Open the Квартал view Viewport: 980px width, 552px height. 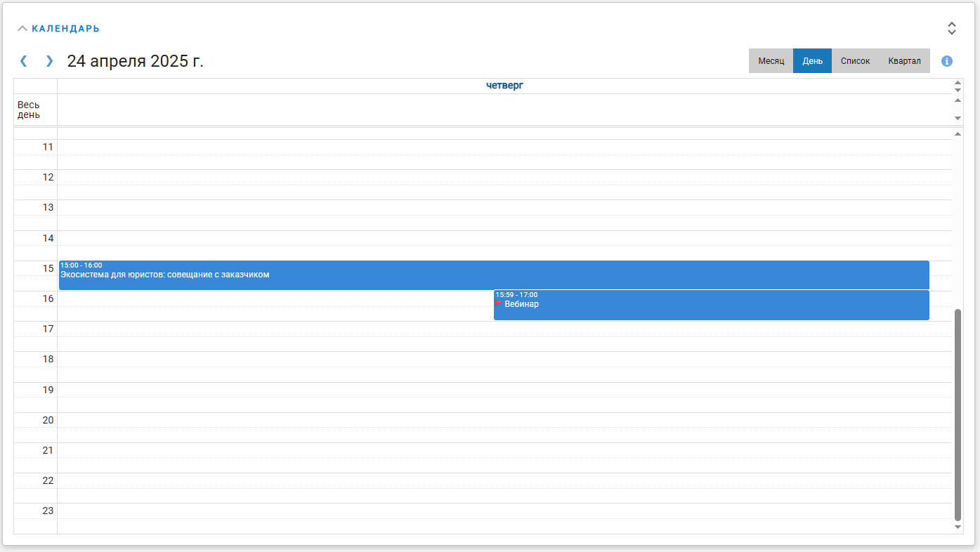coord(904,61)
